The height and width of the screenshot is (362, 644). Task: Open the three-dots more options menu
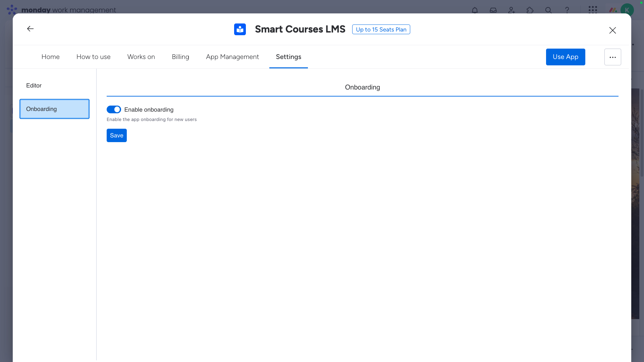pos(612,57)
